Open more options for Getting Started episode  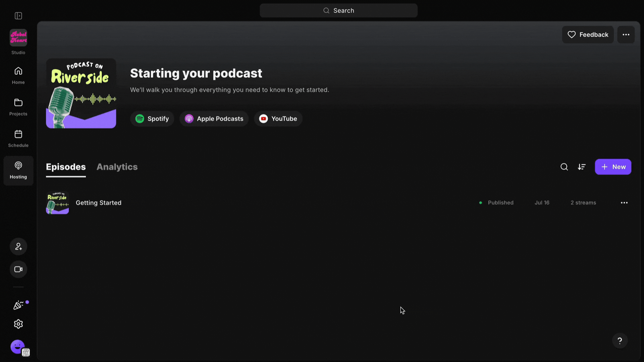coord(624,203)
